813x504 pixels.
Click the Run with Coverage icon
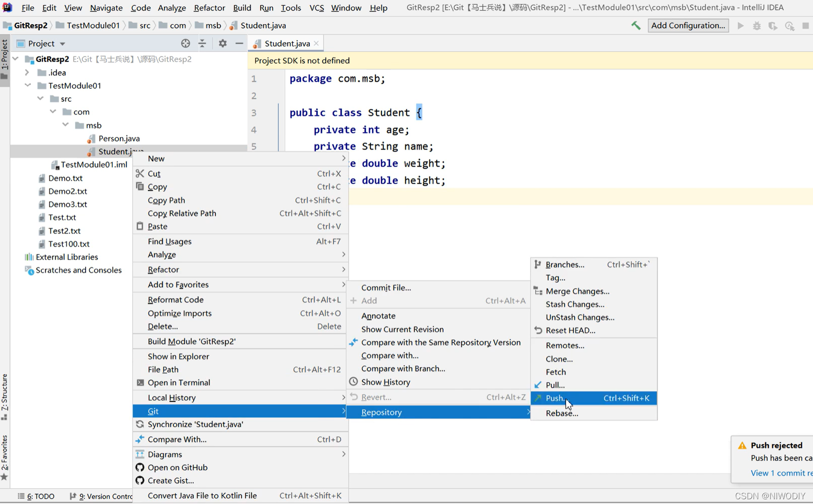[773, 26]
